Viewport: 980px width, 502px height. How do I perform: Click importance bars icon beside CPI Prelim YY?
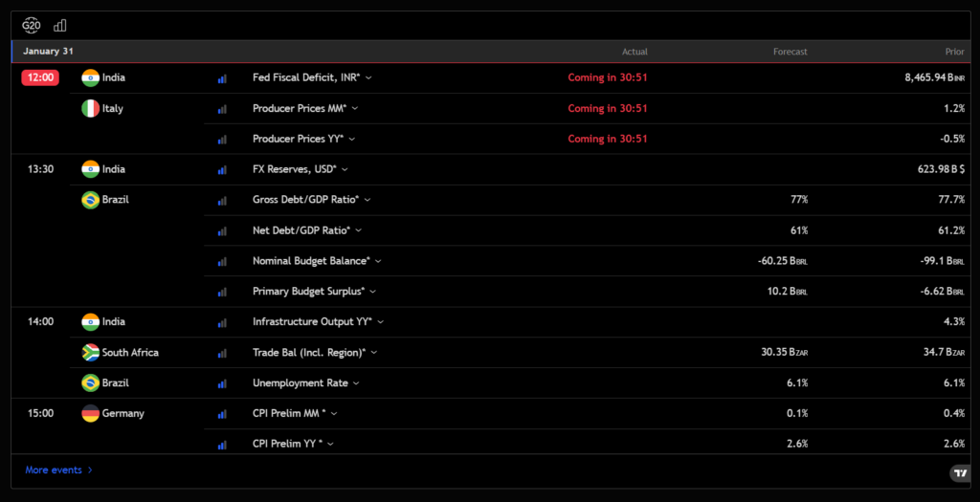point(222,445)
